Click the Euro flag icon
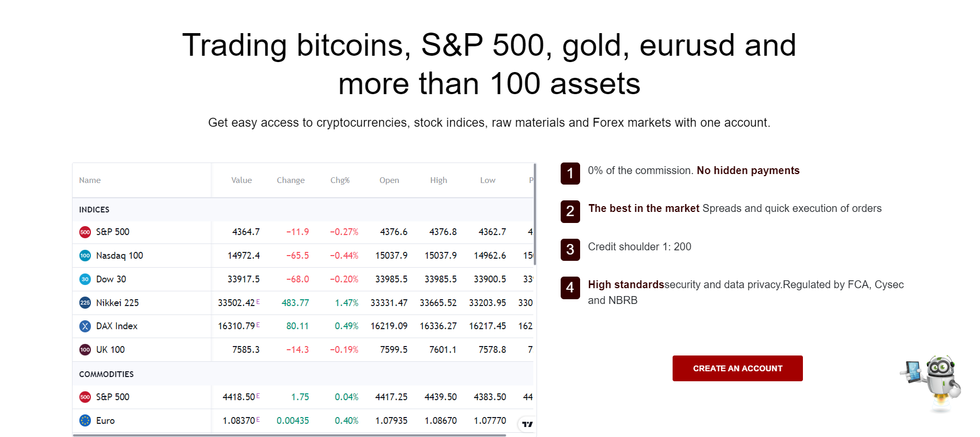 [85, 421]
